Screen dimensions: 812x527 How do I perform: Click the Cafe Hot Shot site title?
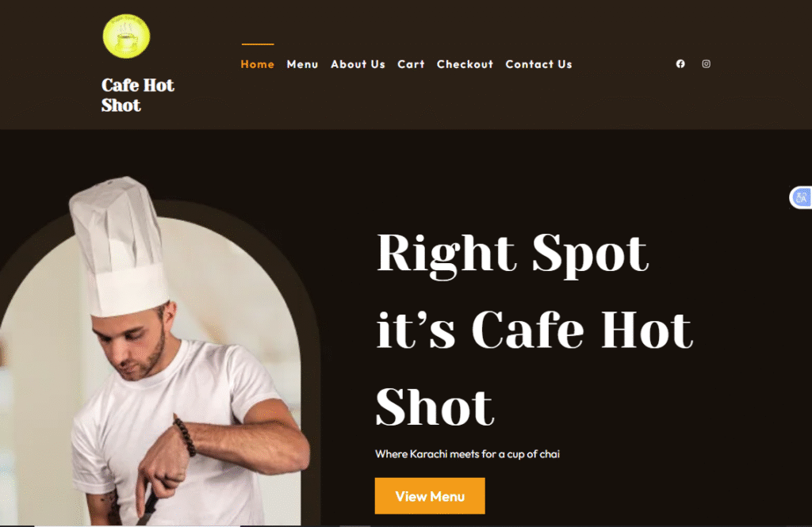[x=138, y=95]
